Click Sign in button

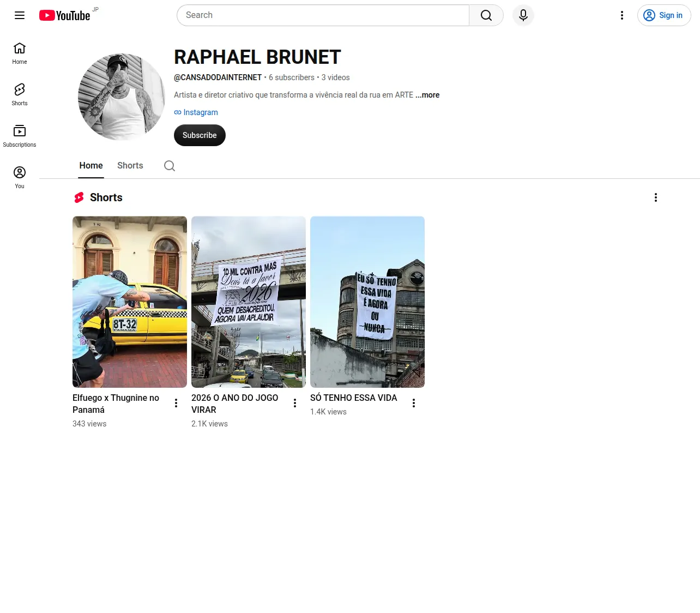coord(664,15)
